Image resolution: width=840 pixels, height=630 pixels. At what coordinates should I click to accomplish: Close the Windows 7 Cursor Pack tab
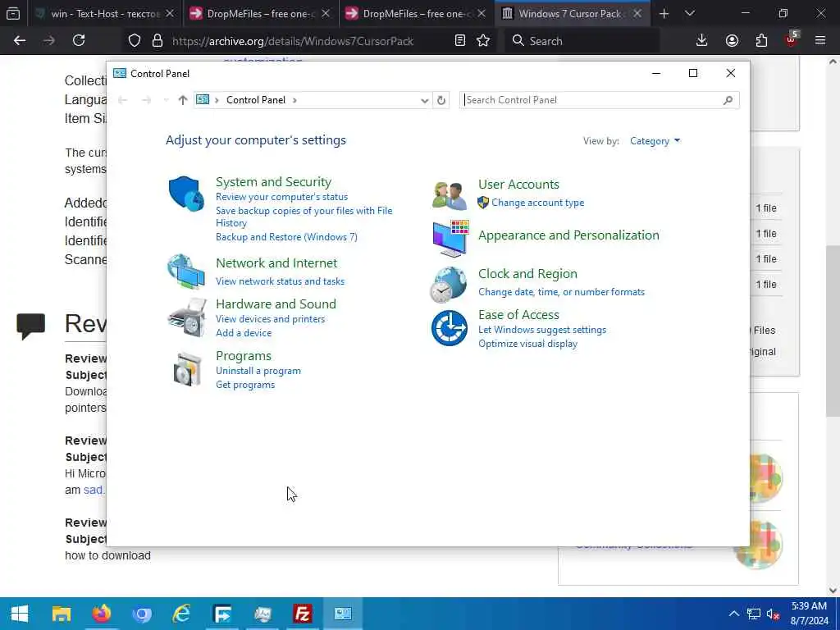click(x=637, y=13)
